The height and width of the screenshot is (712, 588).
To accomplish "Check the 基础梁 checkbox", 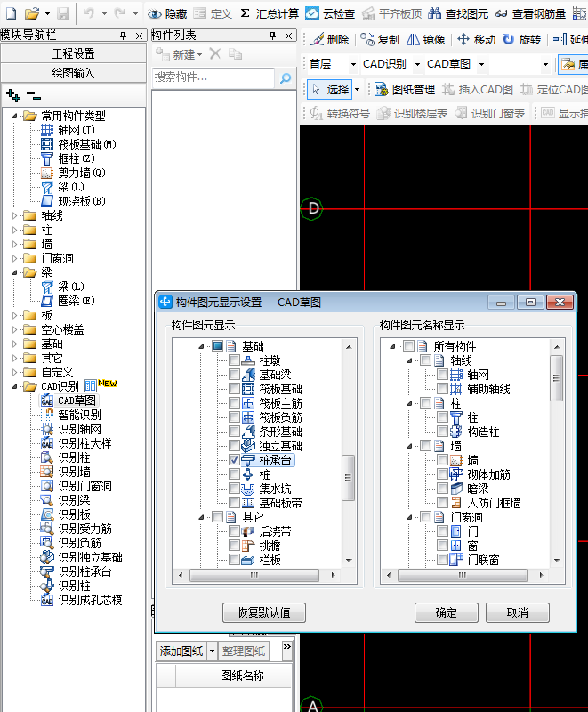I will click(x=234, y=375).
